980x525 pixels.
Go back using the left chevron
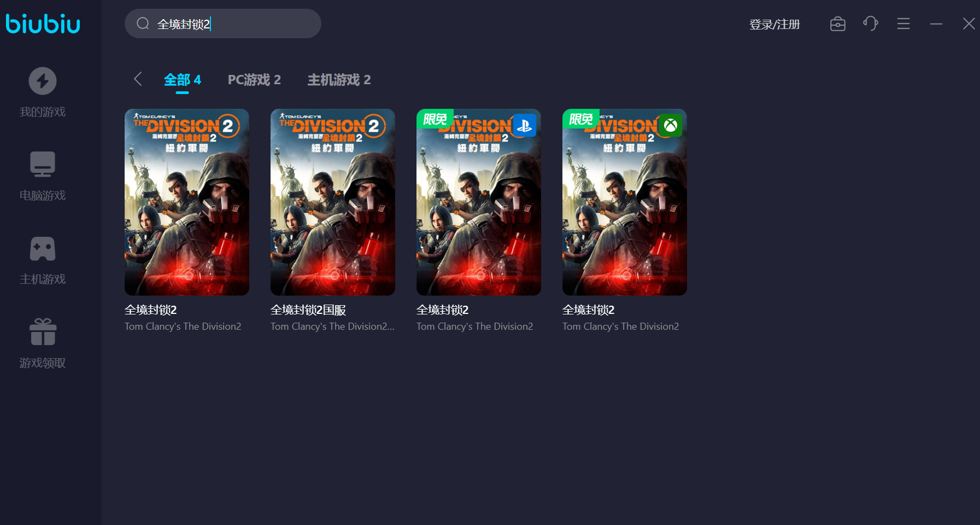[138, 79]
